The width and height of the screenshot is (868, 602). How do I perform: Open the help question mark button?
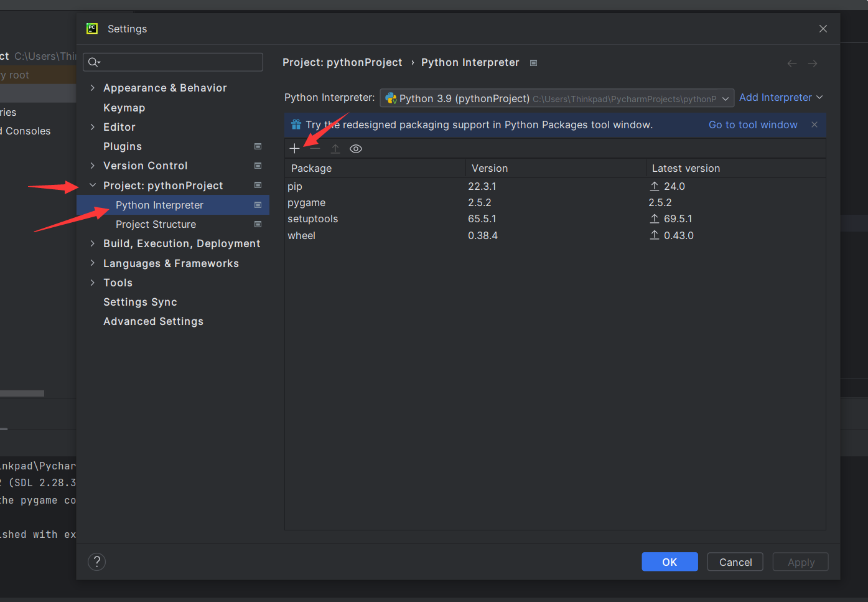97,562
